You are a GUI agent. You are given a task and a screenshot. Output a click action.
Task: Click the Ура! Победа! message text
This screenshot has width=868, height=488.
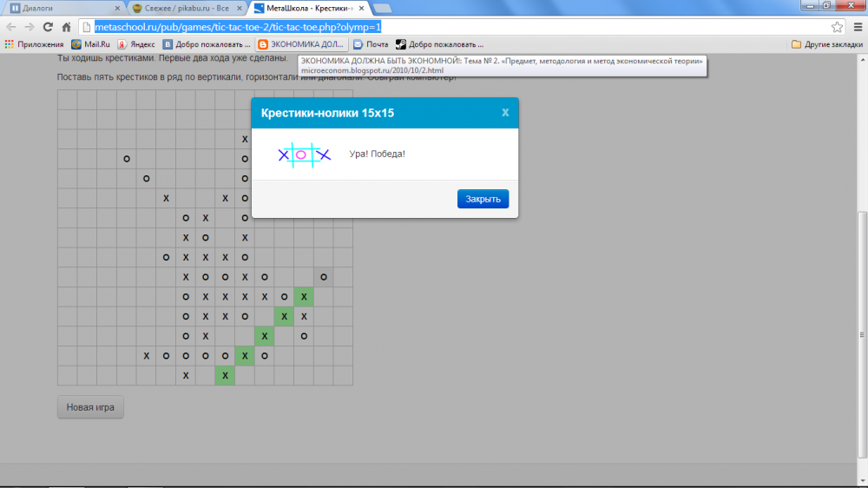point(377,154)
